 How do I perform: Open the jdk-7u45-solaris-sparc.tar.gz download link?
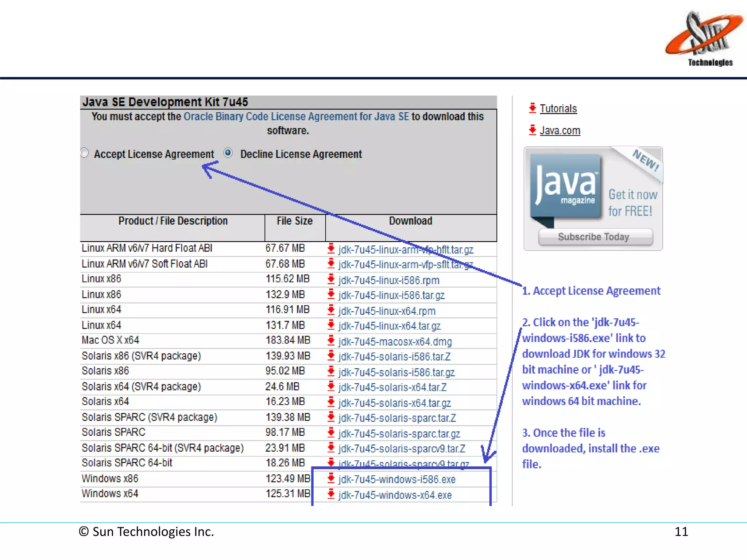[x=399, y=433]
